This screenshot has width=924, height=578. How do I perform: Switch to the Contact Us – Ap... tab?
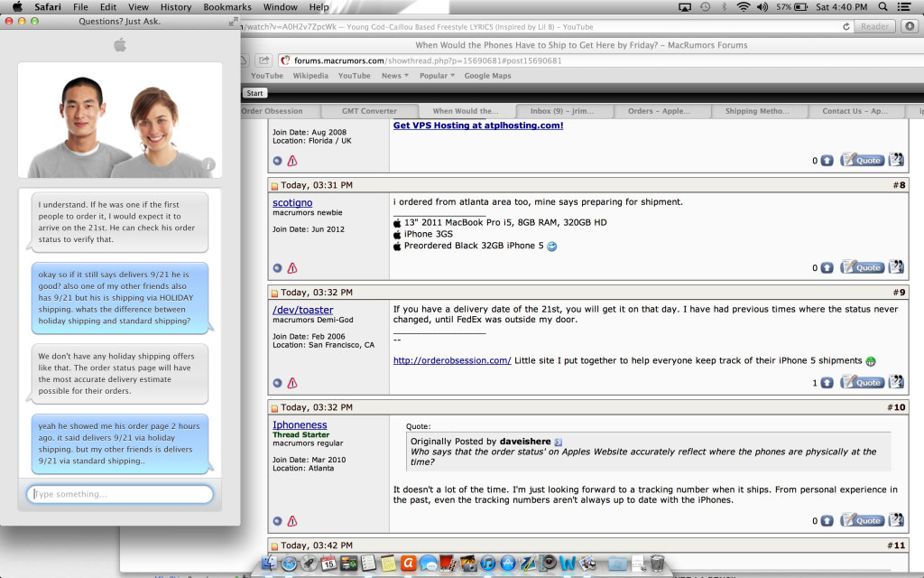855,111
